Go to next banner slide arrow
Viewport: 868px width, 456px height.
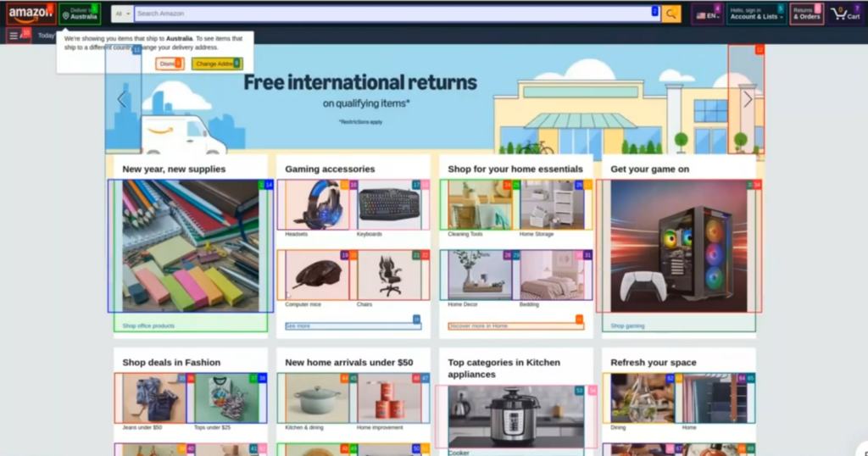point(747,99)
